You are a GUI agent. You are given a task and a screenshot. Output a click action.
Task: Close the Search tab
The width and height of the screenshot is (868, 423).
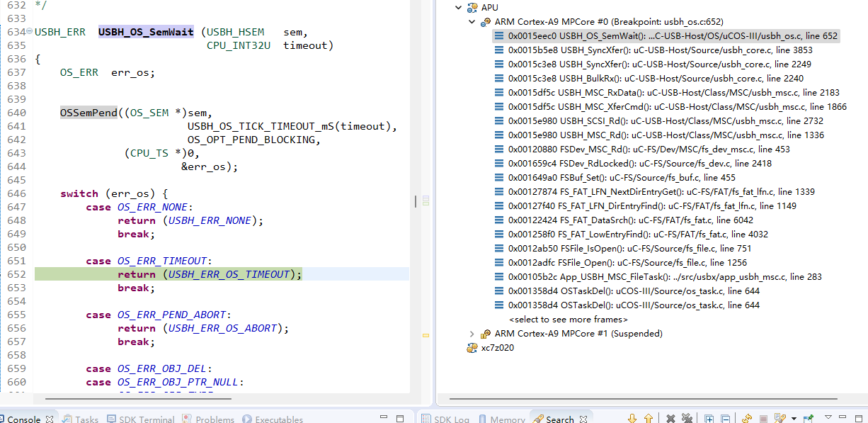(x=583, y=419)
